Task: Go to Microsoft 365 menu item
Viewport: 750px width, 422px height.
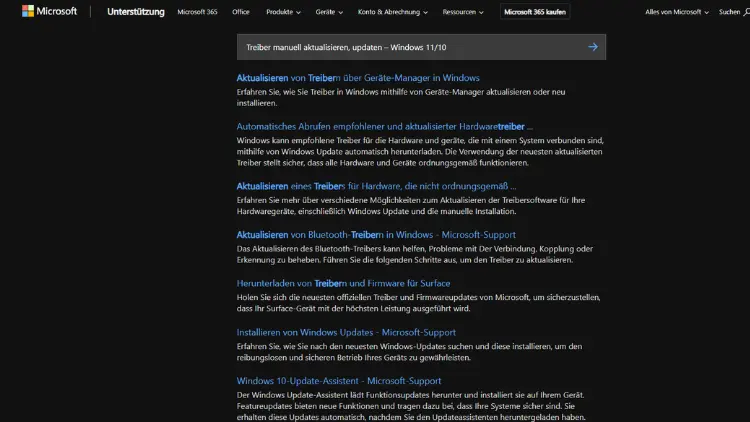Action: [197, 12]
